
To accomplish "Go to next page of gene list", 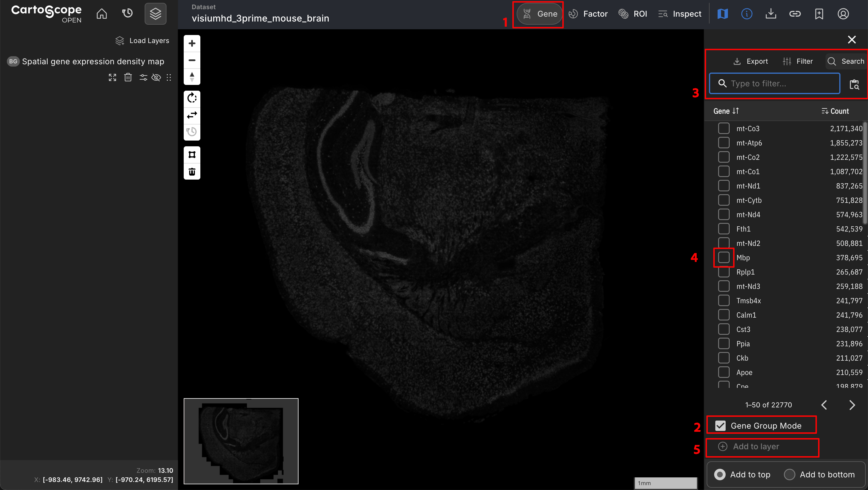I will (852, 405).
